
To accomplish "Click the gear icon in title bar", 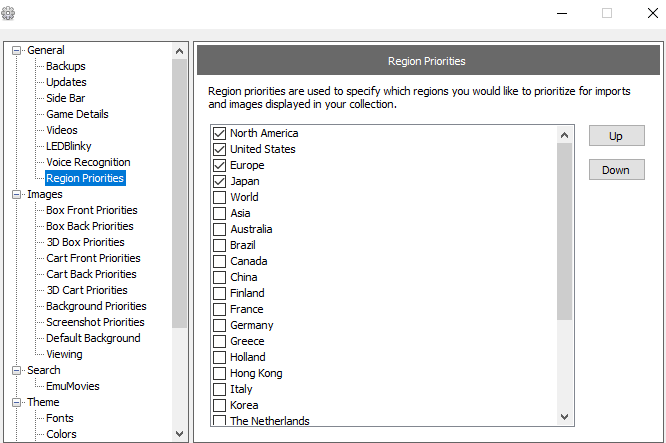I will pos(8,13).
